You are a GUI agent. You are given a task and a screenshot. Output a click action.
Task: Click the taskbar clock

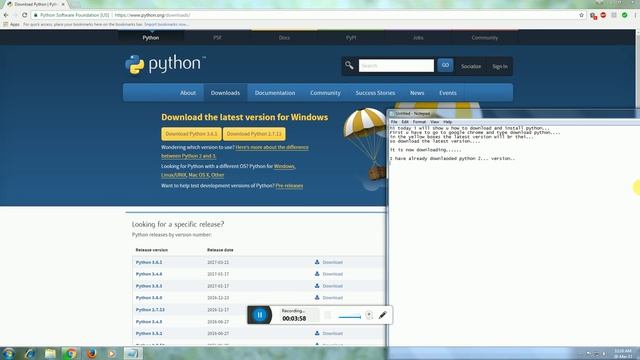[623, 353]
